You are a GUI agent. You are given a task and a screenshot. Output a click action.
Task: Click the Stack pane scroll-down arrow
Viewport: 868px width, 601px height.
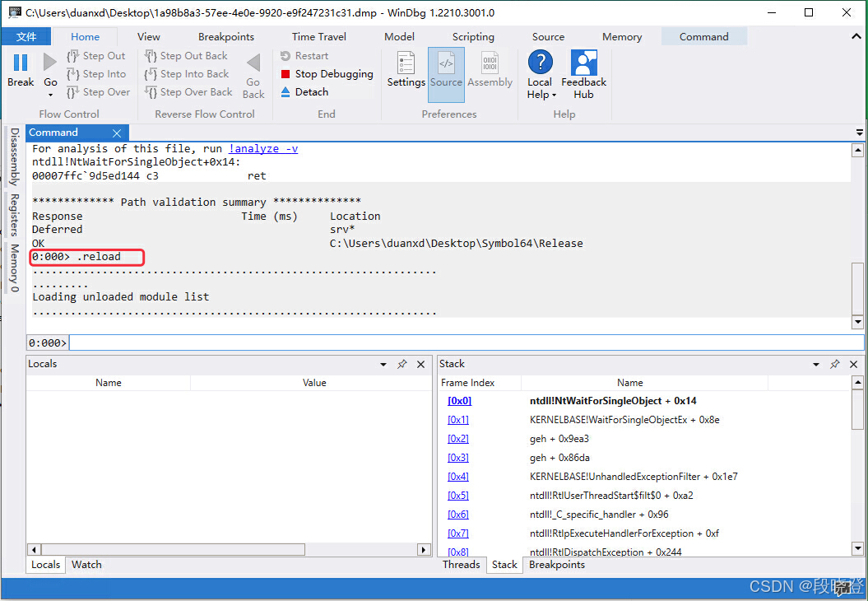tap(857, 549)
